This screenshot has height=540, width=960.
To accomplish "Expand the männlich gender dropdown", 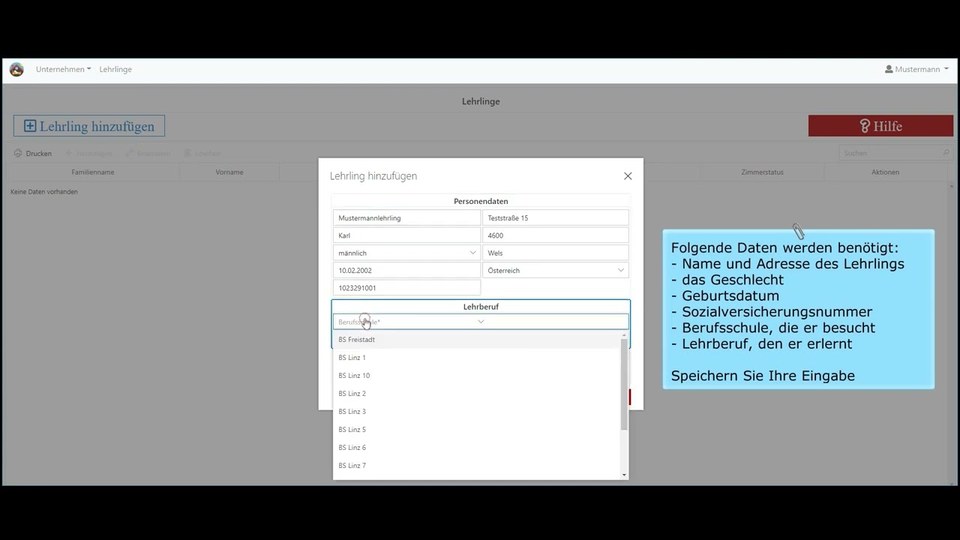I will [x=473, y=253].
